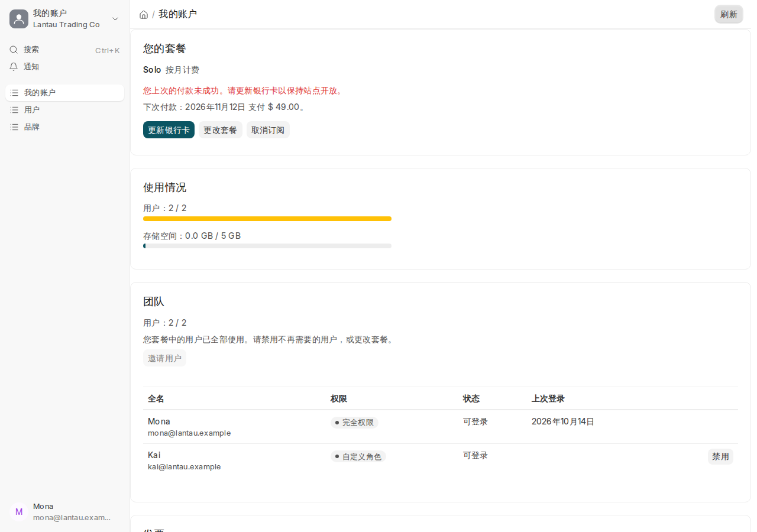This screenshot has width=757, height=532.
Task: Click the list icon beside 品牌
Action: (15, 127)
